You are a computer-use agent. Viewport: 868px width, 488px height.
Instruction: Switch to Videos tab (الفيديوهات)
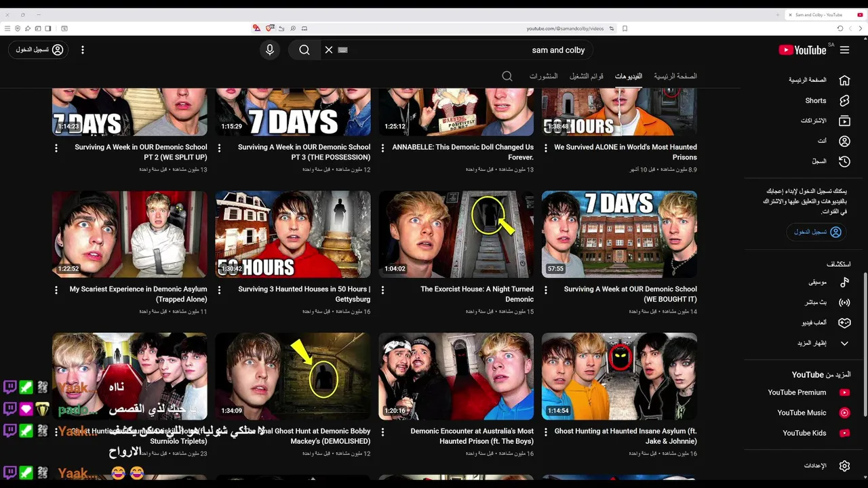click(629, 77)
